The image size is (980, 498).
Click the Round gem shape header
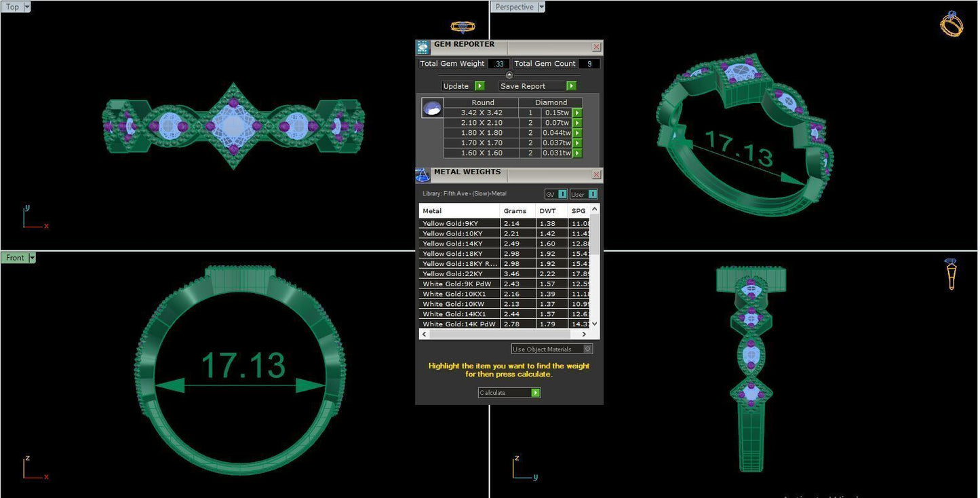tap(482, 102)
